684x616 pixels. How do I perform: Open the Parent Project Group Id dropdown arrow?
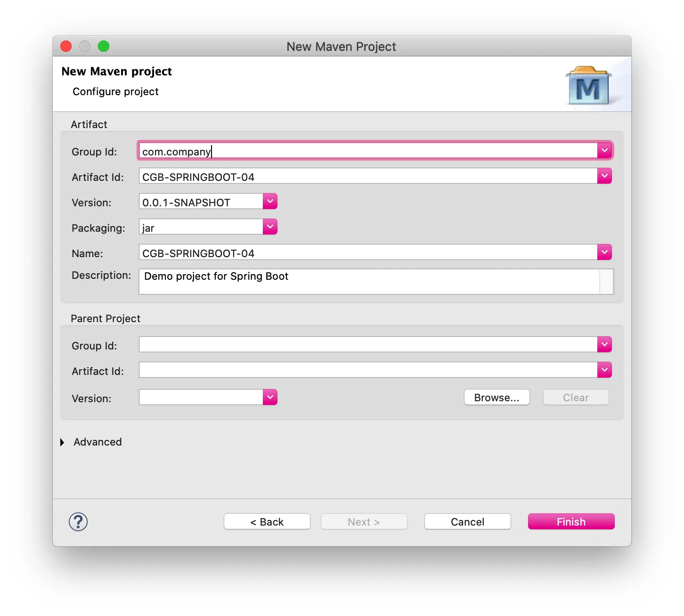pos(604,345)
